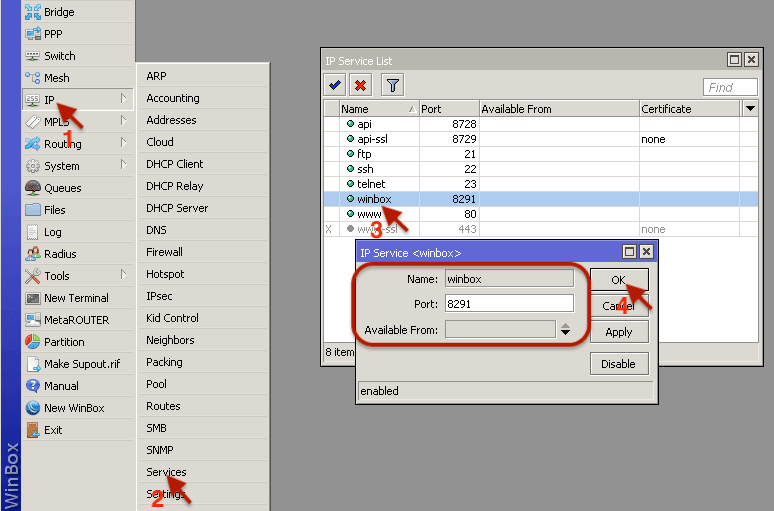Disable service with red X button
This screenshot has height=511, width=774.
tap(361, 85)
